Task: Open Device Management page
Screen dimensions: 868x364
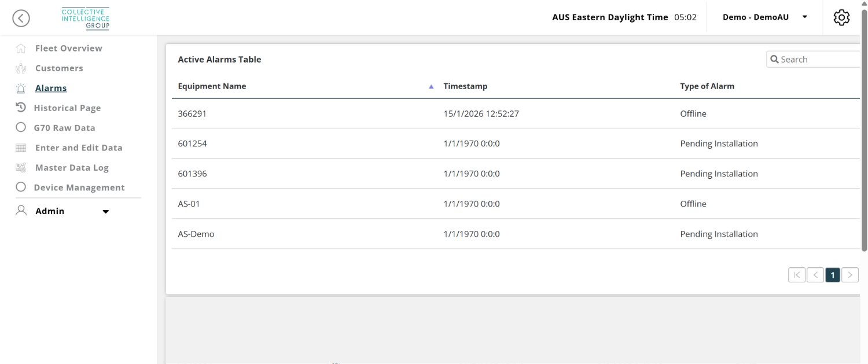Action: [x=79, y=187]
